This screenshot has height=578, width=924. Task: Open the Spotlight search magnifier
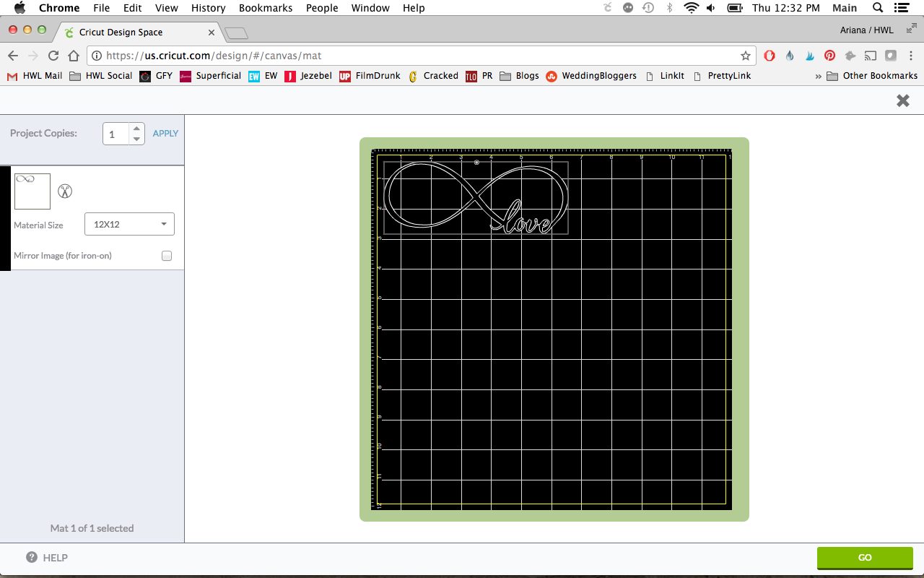click(878, 8)
